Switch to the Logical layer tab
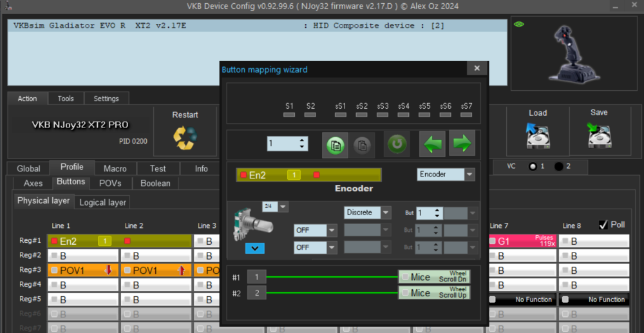The height and width of the screenshot is (333, 644). click(102, 202)
